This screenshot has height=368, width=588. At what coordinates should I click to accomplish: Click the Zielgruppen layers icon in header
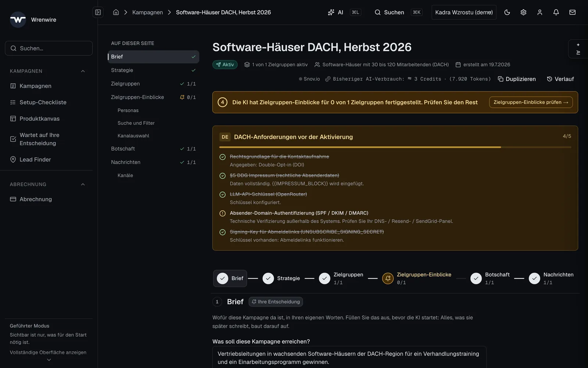pos(247,64)
